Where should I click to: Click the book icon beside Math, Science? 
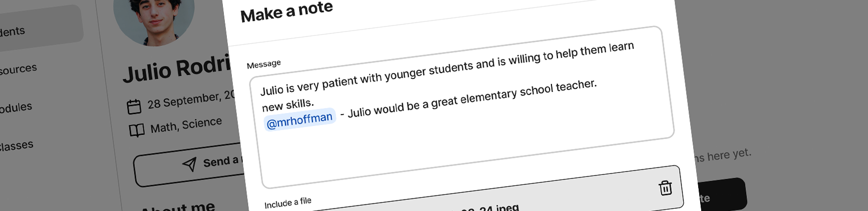[x=137, y=130]
